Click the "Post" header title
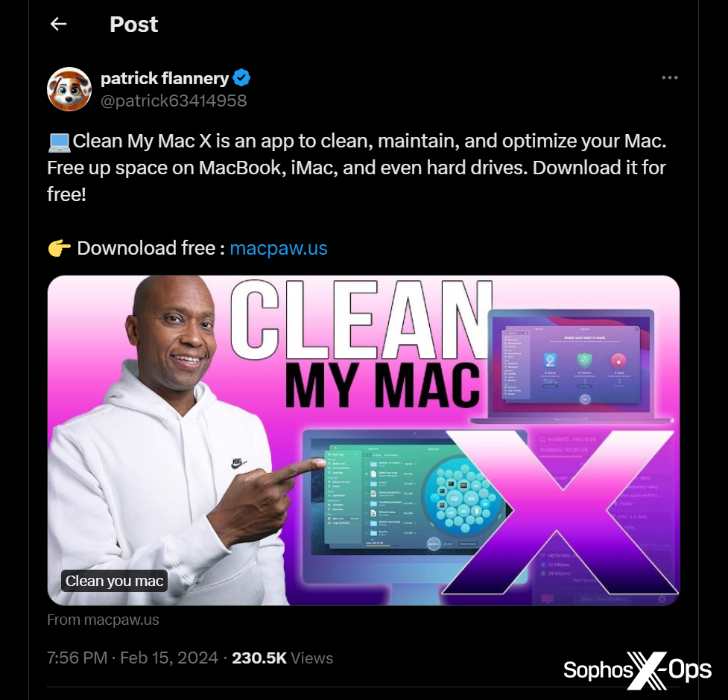Viewport: 728px width, 700px height. 134,24
